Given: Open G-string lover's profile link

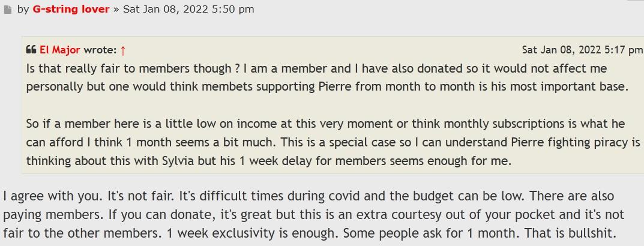Looking at the screenshot, I should [x=71, y=9].
